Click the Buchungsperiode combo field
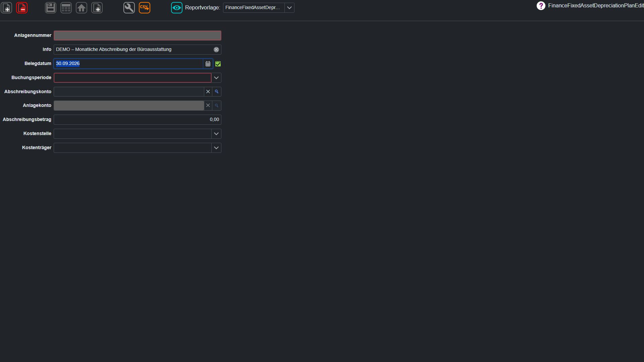 [x=132, y=78]
